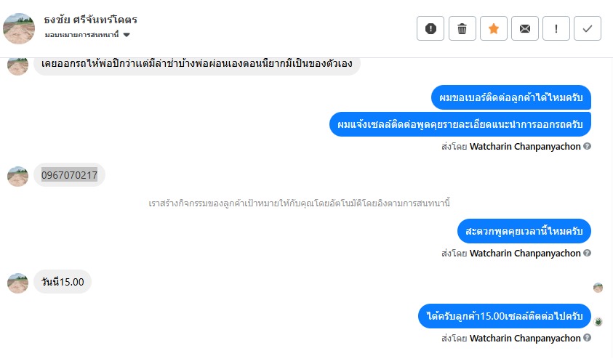Select the message asking for customer's phone number
613x364 pixels.
pyautogui.click(x=510, y=97)
